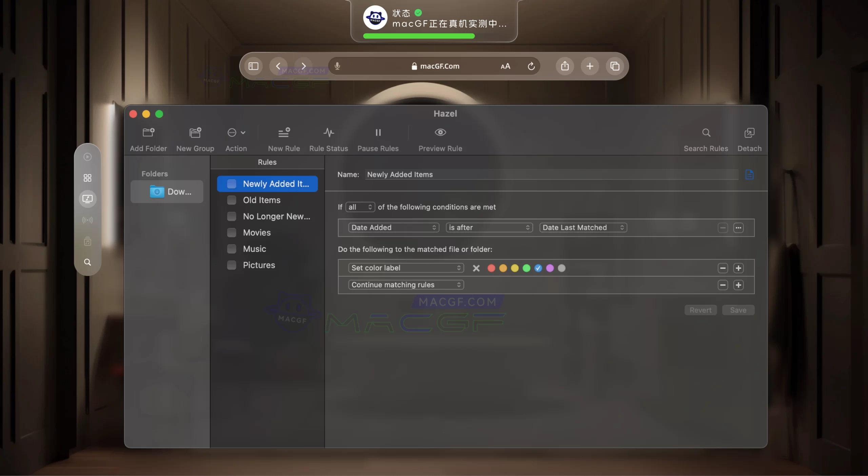Screen dimensions: 868x476
Task: Select the red color label swatch
Action: (491, 268)
